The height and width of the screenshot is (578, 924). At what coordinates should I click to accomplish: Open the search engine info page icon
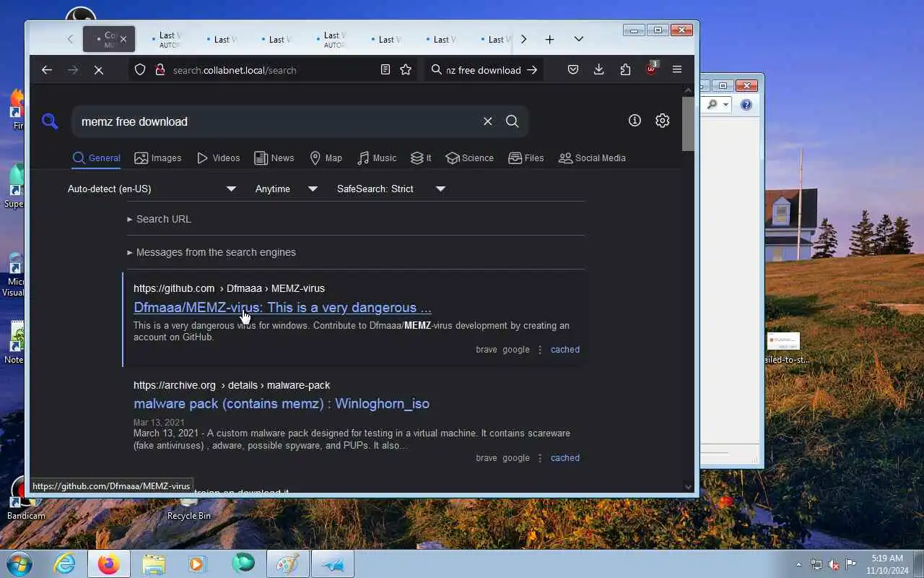coord(635,121)
